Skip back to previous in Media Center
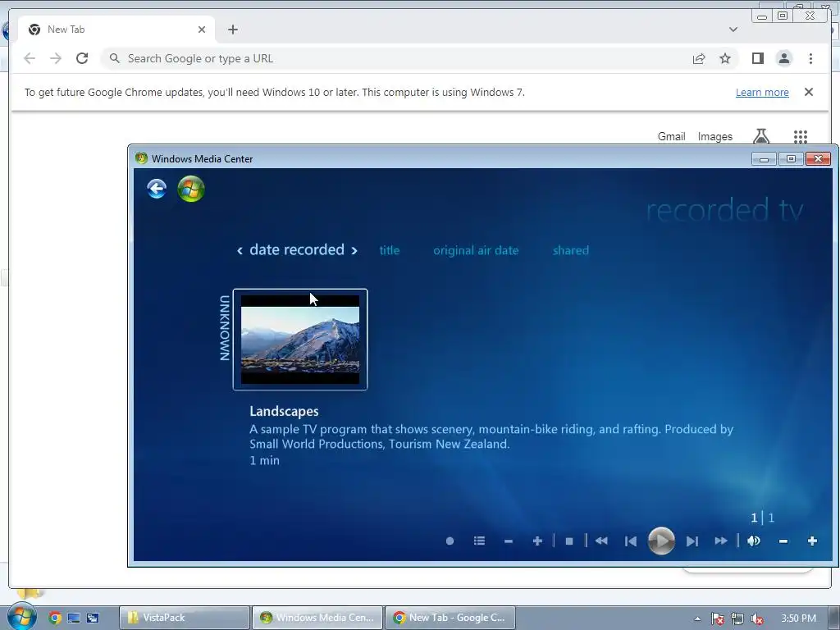The height and width of the screenshot is (630, 840). tap(631, 541)
